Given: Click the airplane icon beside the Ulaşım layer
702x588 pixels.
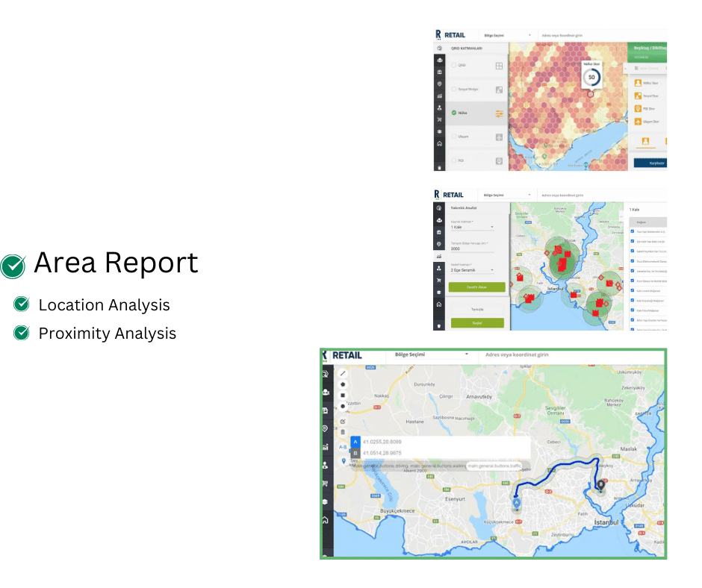Looking at the screenshot, I should coord(499,137).
